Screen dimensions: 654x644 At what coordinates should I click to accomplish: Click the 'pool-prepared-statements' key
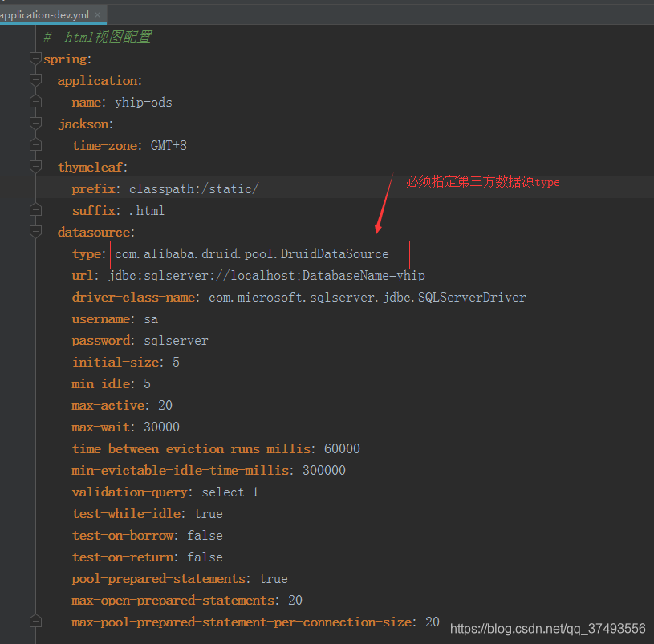click(x=159, y=579)
